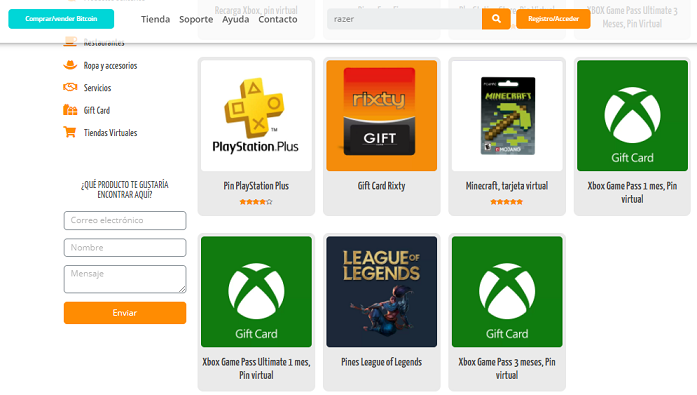The width and height of the screenshot is (697, 395).
Task: Click the Comprar/vender Bitcoin button
Action: (x=61, y=19)
